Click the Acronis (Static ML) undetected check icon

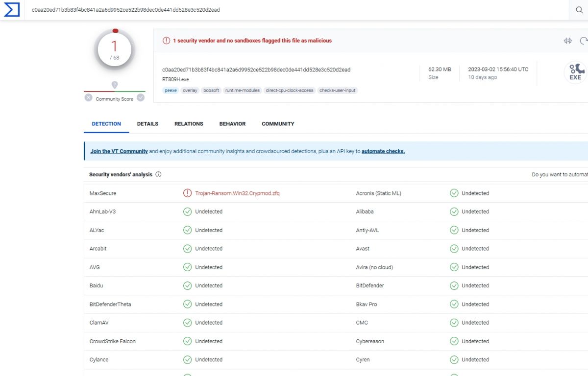[x=454, y=193]
